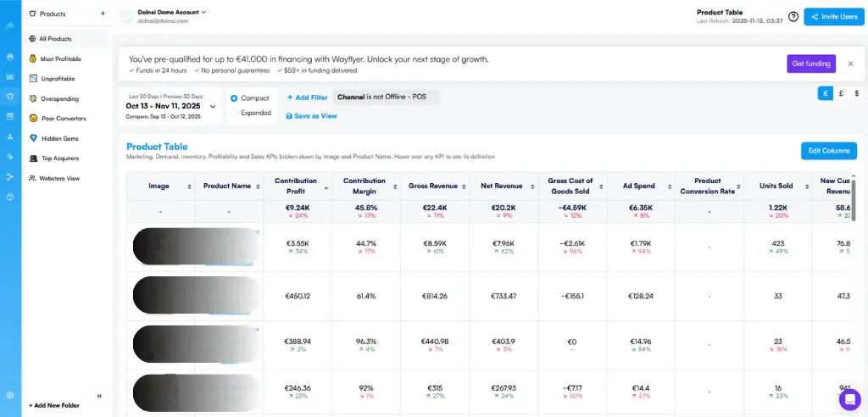Click the app logo at top of left rail
The width and height of the screenshot is (868, 417).
coord(10,25)
